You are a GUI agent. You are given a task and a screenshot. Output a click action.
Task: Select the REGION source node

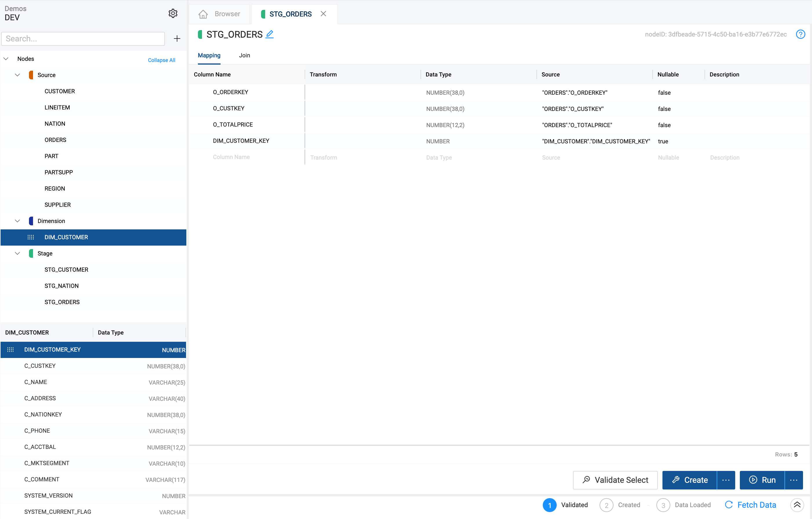coord(55,188)
